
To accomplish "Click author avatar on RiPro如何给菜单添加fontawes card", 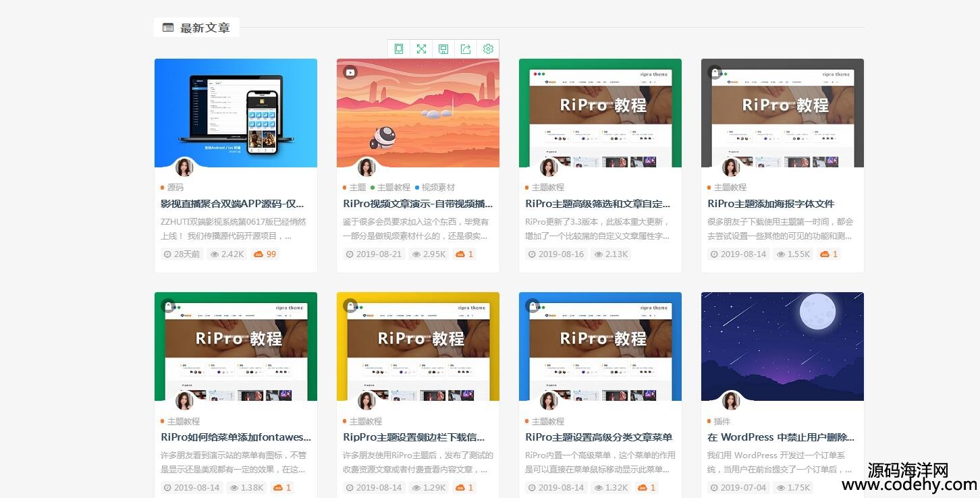I will (184, 401).
